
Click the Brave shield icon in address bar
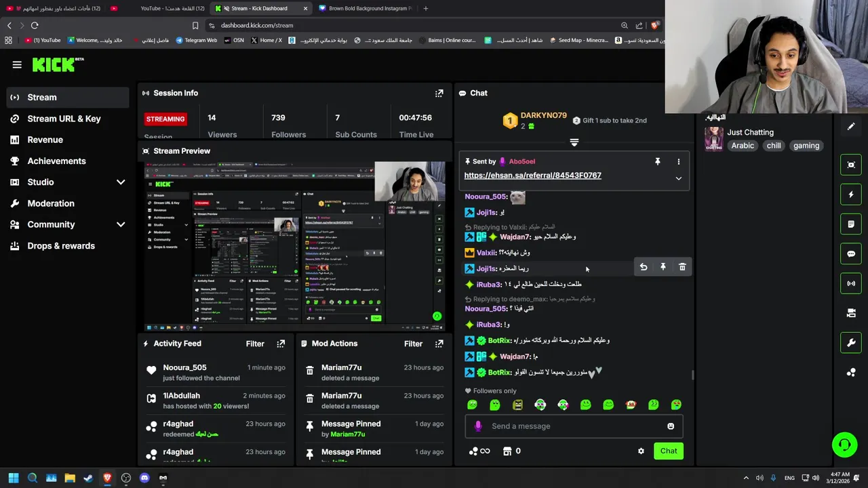654,26
